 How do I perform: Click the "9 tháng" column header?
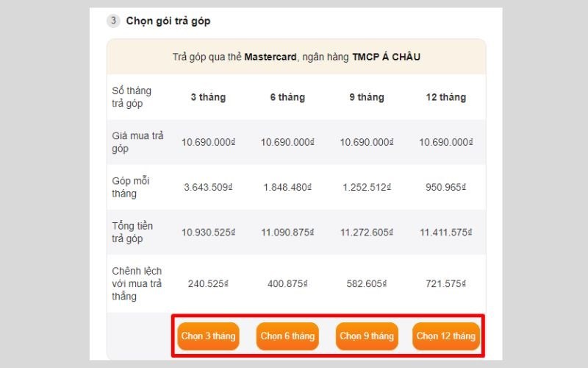367,97
